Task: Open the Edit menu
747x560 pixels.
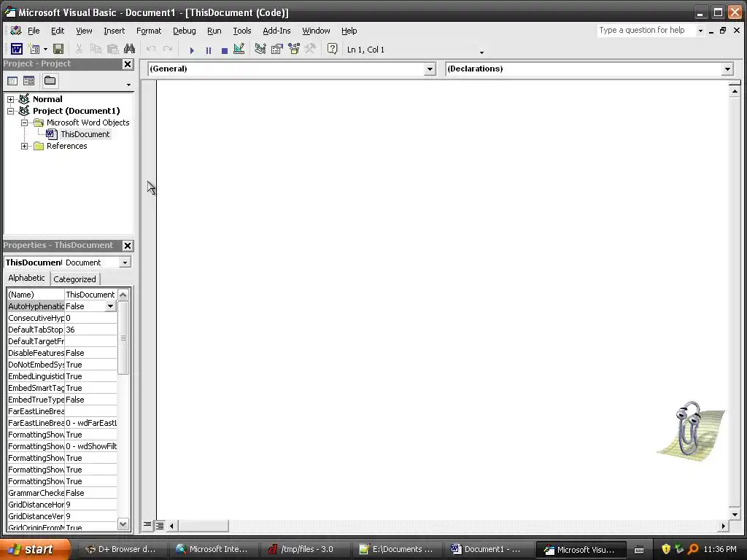Action: (58, 31)
